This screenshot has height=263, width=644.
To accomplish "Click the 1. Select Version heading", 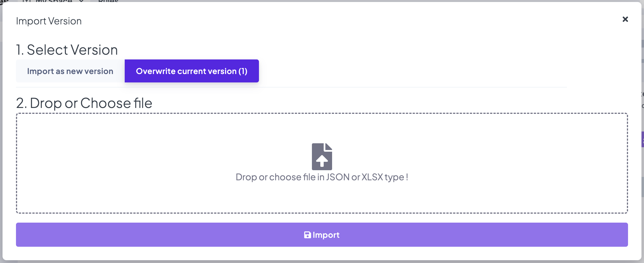I will click(x=67, y=50).
